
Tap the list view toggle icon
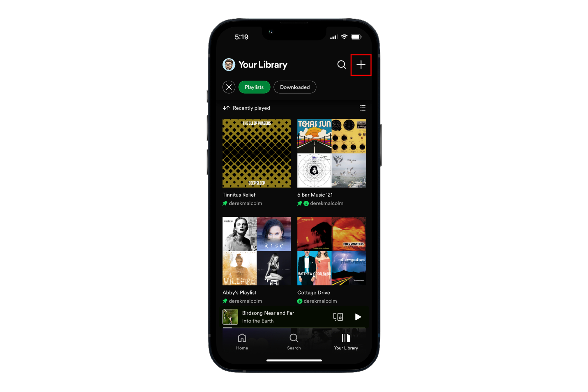(x=362, y=108)
